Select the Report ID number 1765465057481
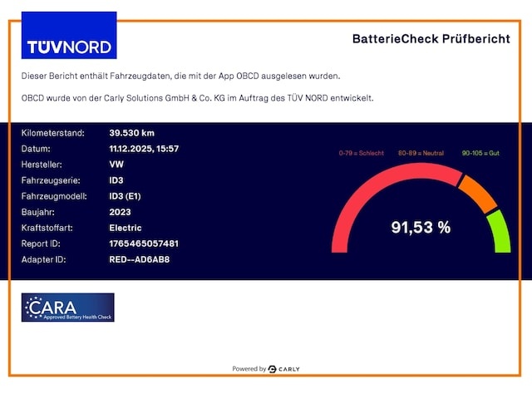 (x=144, y=244)
